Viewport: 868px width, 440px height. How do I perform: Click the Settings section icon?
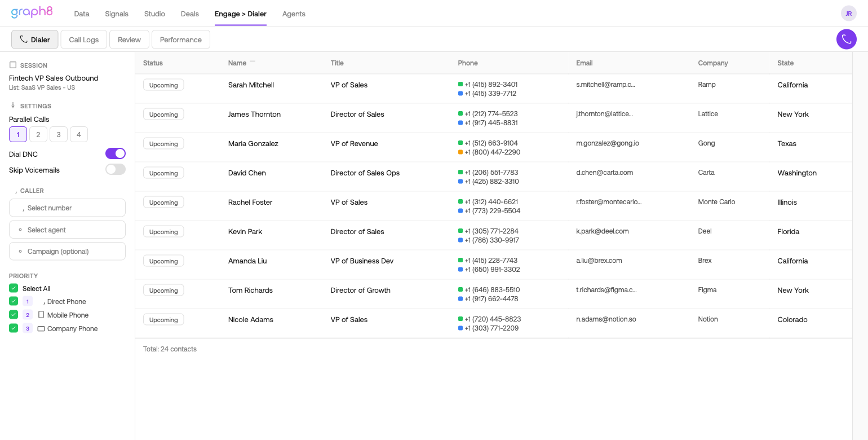point(13,105)
